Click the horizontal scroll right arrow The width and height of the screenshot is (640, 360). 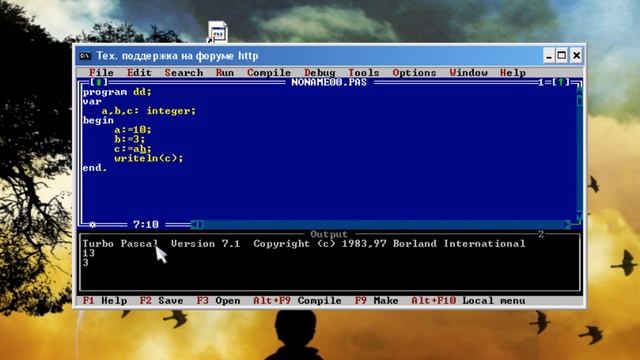click(x=567, y=224)
